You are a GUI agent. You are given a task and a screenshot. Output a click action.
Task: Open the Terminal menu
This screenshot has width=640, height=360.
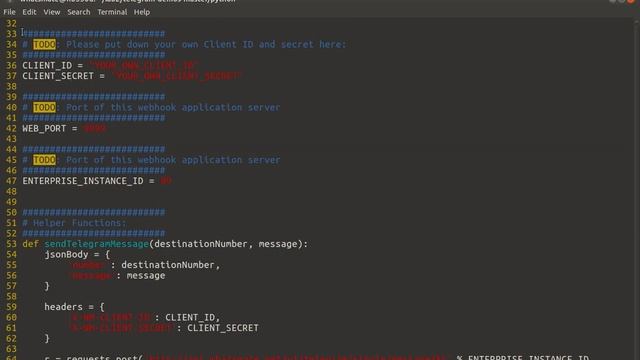tap(112, 12)
